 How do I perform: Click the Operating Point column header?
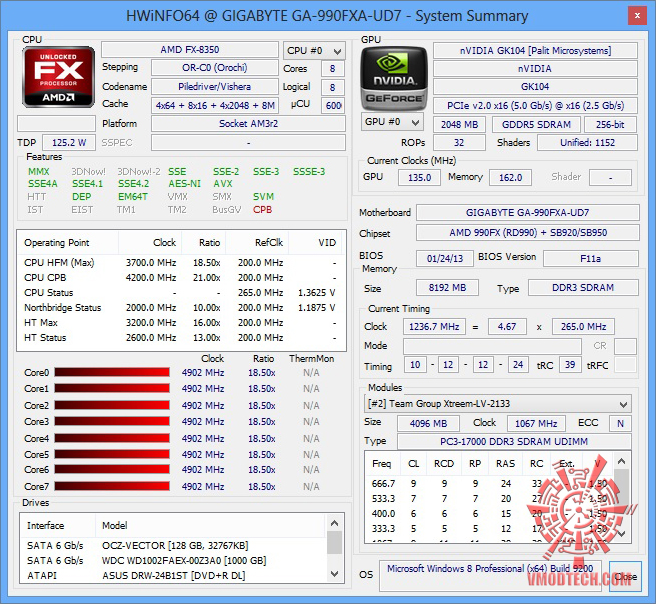[x=68, y=243]
